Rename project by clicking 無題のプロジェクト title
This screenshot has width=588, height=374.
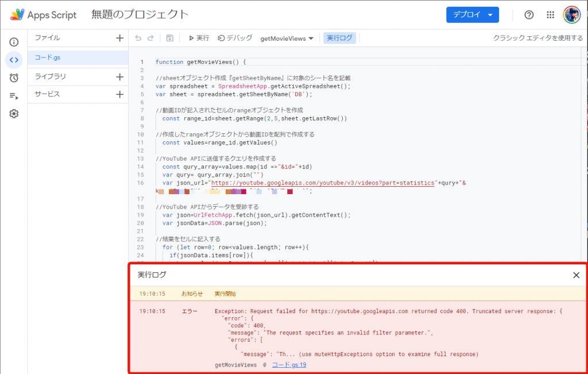point(140,15)
